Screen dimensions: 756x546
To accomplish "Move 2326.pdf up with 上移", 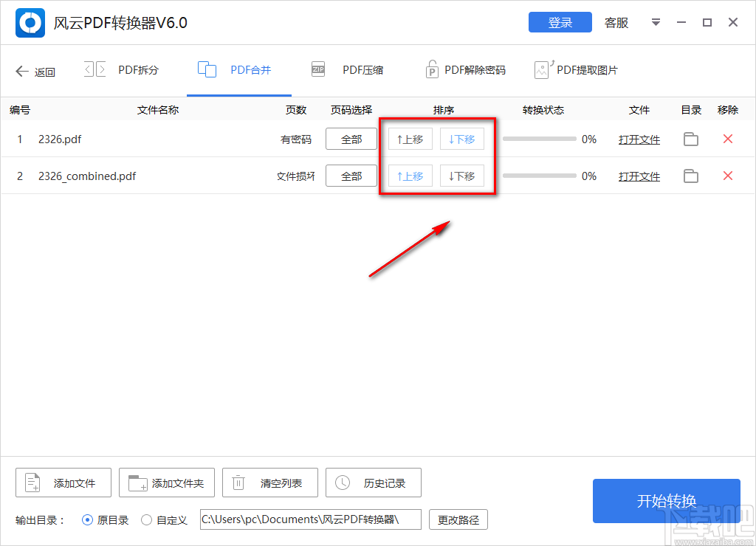I will tap(410, 139).
